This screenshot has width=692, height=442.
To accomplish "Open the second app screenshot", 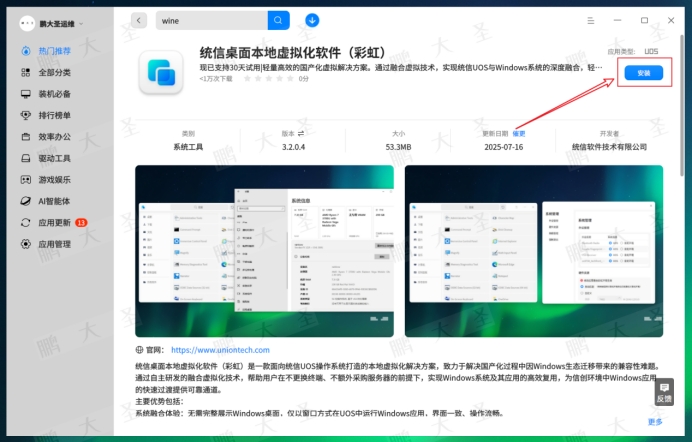I will tap(534, 251).
